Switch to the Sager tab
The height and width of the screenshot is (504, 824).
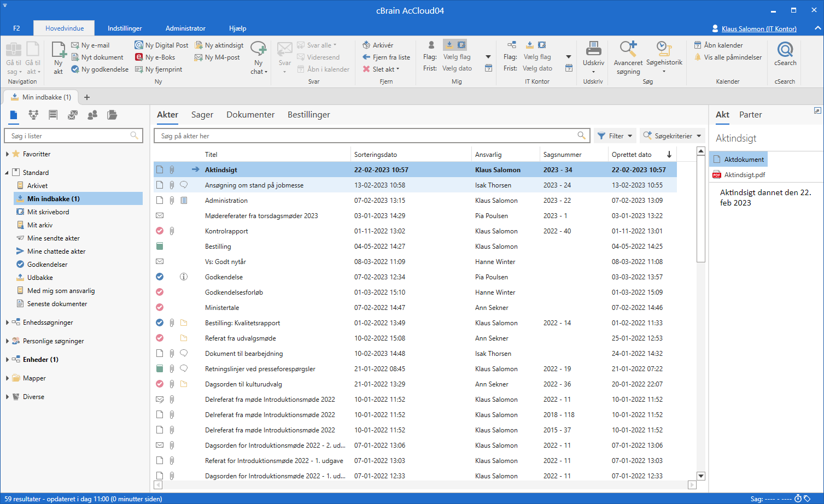pyautogui.click(x=202, y=115)
